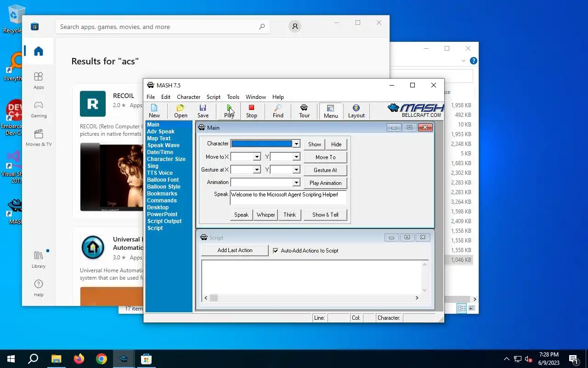588x368 pixels.
Task: Select Character Size in the sidebar
Action: [x=166, y=159]
